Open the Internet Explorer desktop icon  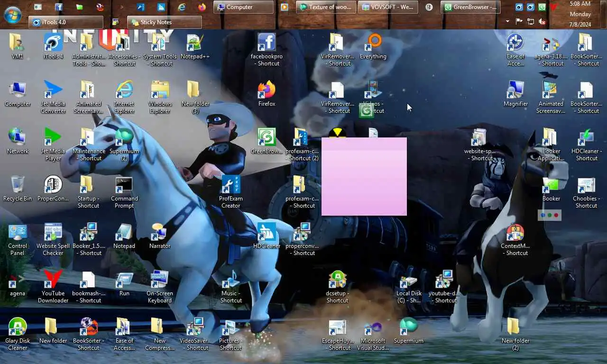coord(124,97)
